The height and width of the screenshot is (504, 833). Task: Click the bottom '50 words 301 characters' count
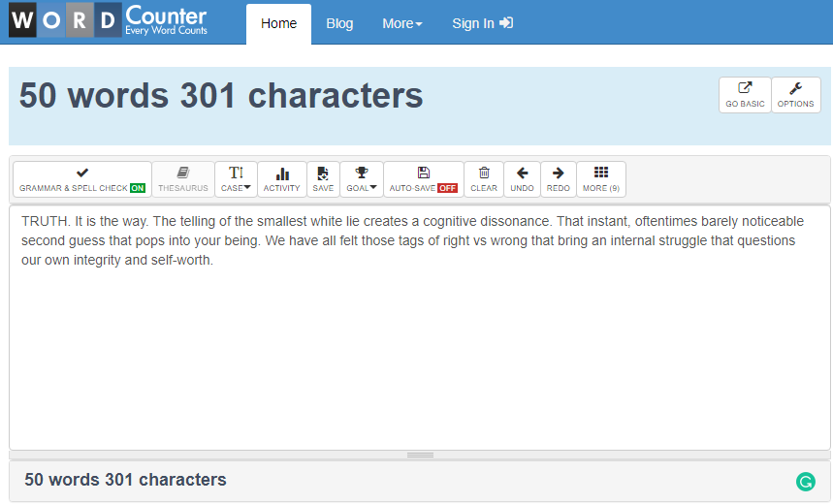coord(125,480)
